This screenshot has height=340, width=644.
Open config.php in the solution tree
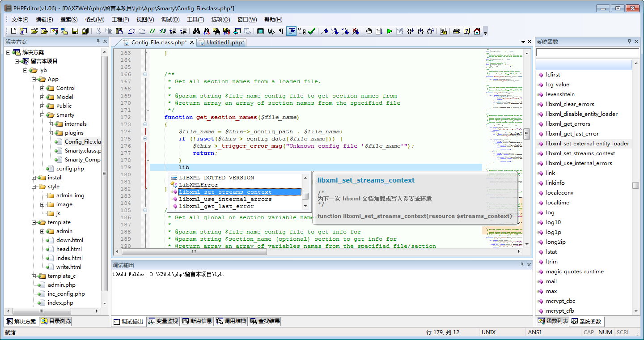pyautogui.click(x=70, y=169)
